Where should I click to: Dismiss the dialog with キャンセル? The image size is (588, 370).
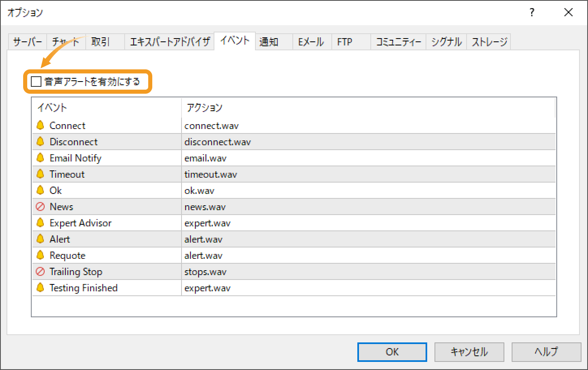(469, 352)
